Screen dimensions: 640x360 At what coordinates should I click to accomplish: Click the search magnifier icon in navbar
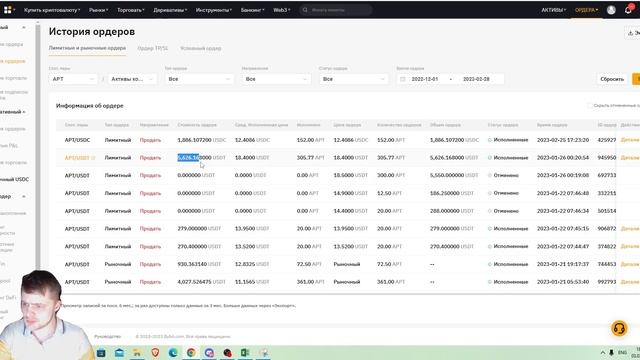305,10
